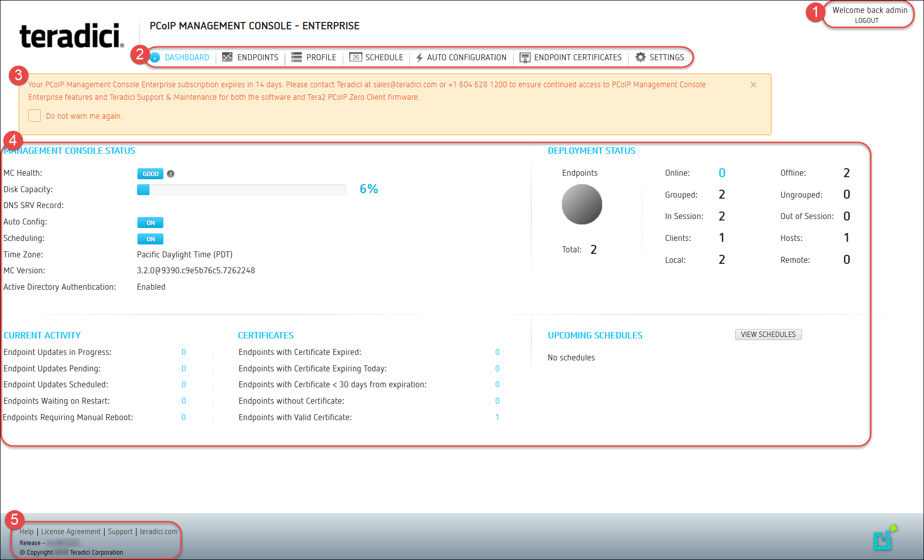Click the MC Health help question icon
Screen dimensions: 924x560
(x=170, y=174)
